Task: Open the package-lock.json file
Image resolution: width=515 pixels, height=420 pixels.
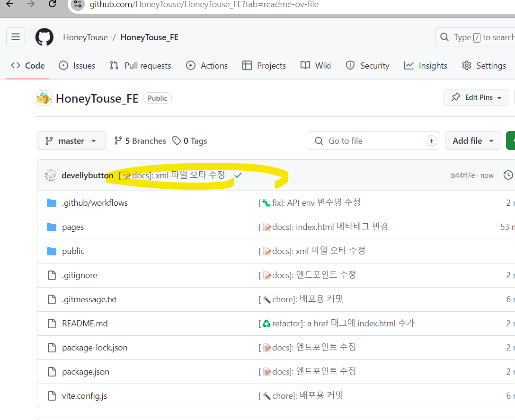Action: (95, 348)
